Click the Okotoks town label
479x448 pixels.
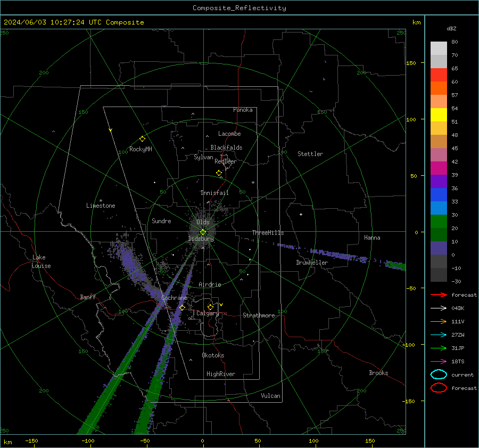(x=213, y=355)
